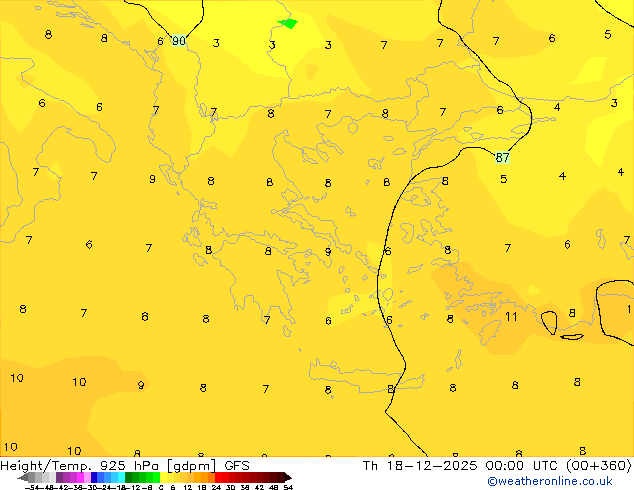Click the [gdpm] unit label
This screenshot has height=490, width=634.
pos(192,466)
